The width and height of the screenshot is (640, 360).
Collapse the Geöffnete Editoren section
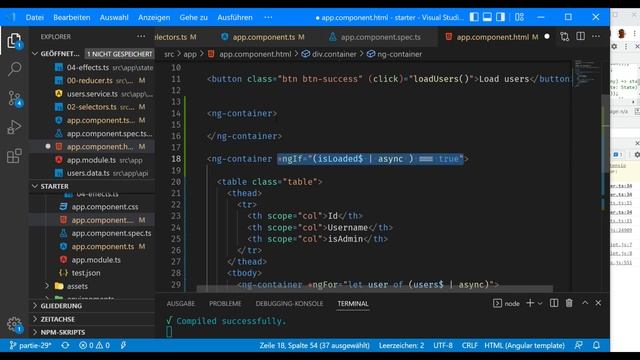tap(35, 54)
